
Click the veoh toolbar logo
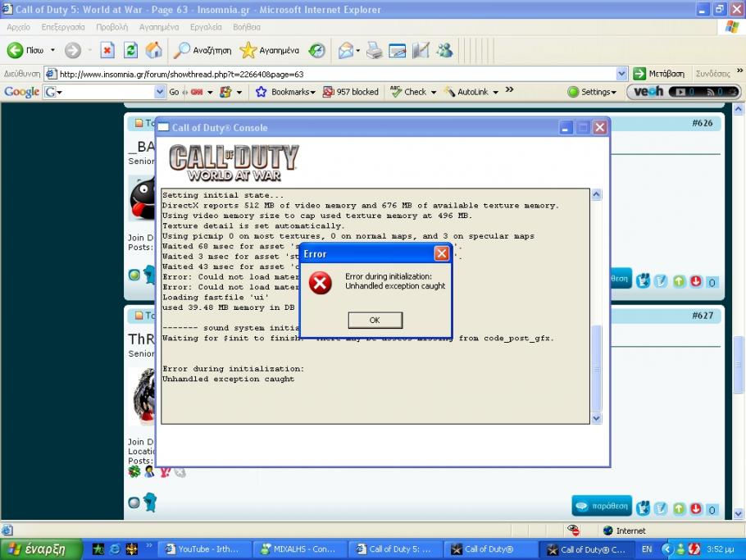click(x=648, y=91)
